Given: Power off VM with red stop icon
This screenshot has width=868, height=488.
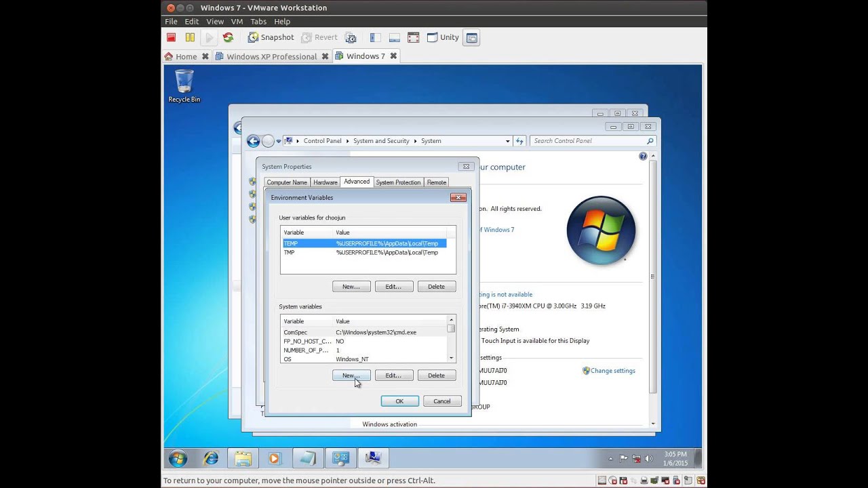Looking at the screenshot, I should pos(171,38).
